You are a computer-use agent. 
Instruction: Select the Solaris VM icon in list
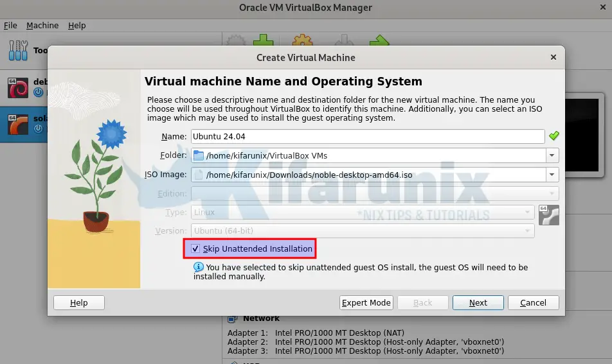point(18,125)
